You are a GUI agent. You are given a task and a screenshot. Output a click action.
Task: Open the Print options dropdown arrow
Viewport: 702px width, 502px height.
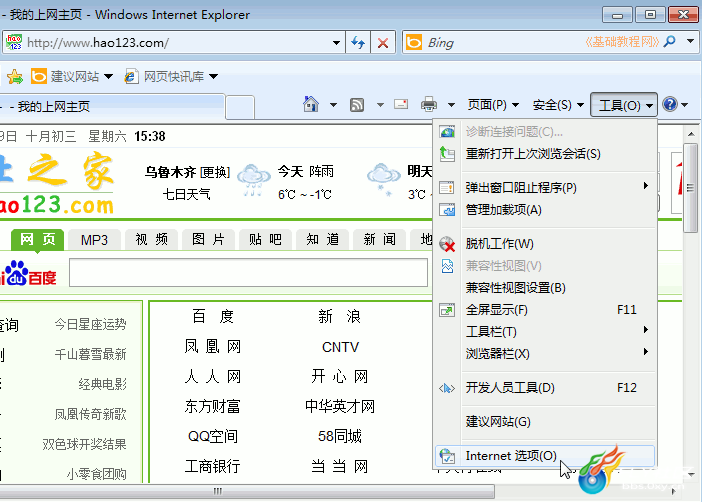(x=451, y=105)
